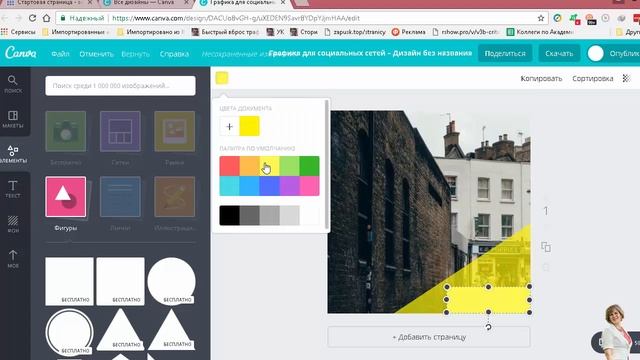The image size is (640, 360).
Task: Open the Uploads (Мое) sidebar panel
Action: (13, 259)
